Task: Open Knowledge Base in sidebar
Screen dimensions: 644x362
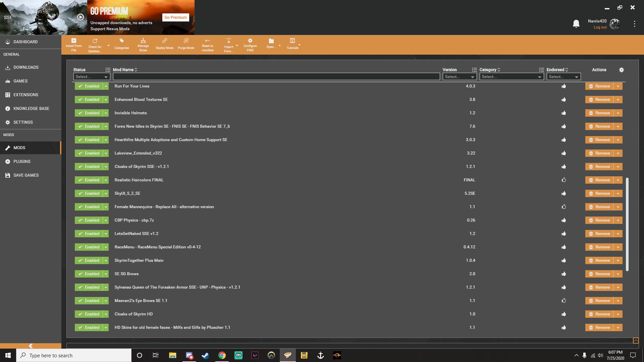Action: coord(31,109)
